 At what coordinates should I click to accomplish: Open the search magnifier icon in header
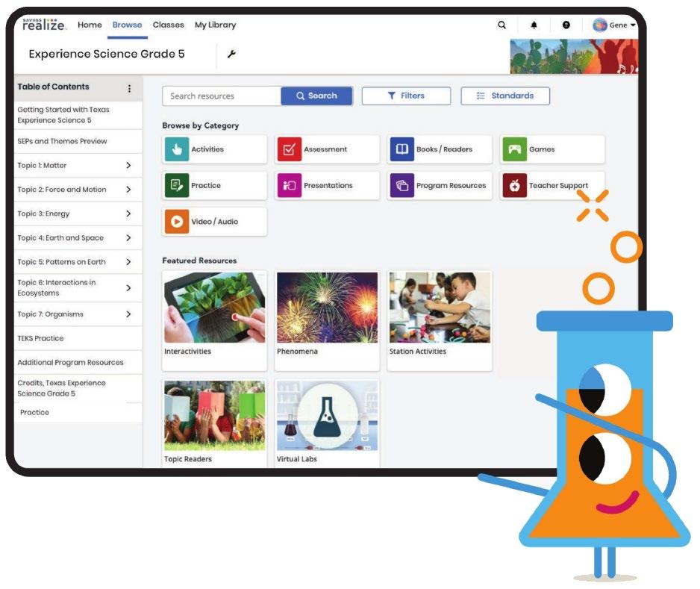pyautogui.click(x=501, y=25)
